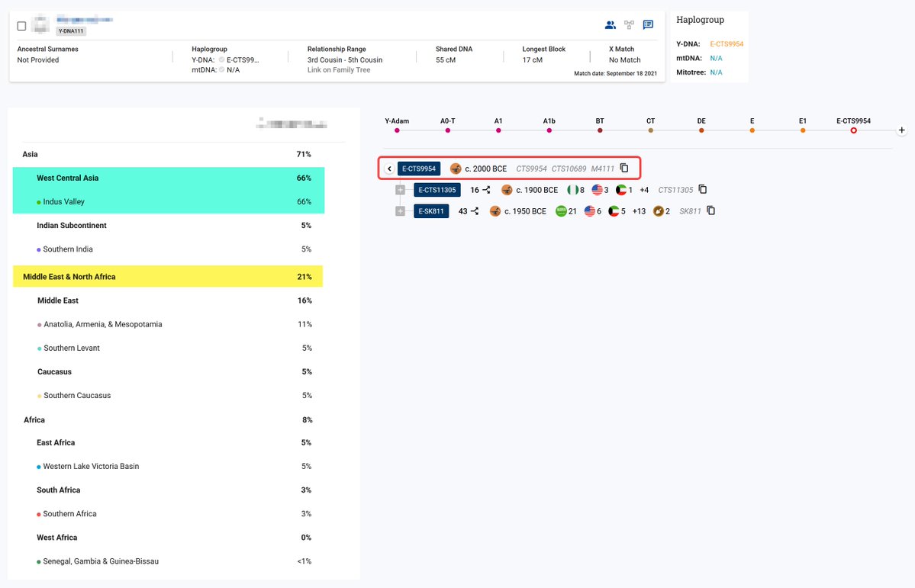Select the A0-T node on the timeline
The height and width of the screenshot is (588, 915).
click(x=448, y=130)
